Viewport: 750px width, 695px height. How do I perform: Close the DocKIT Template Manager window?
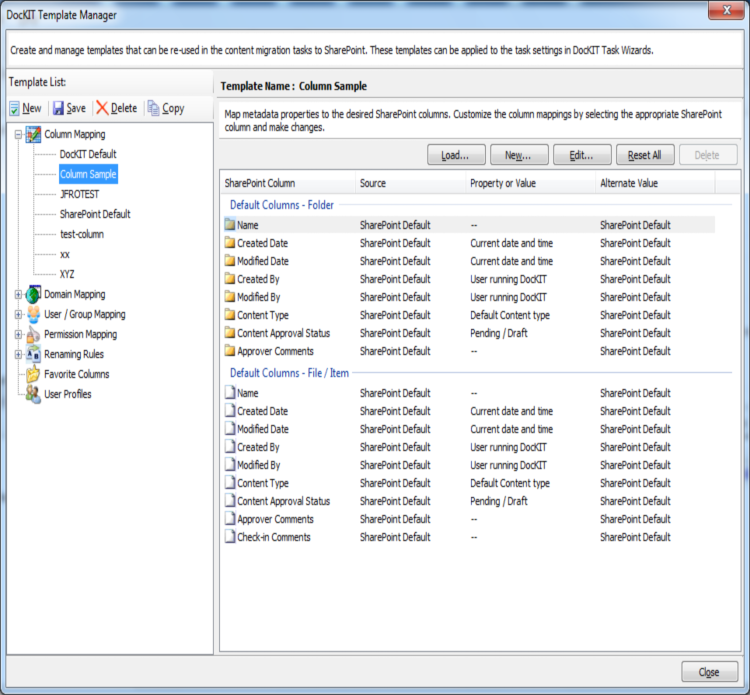726,10
